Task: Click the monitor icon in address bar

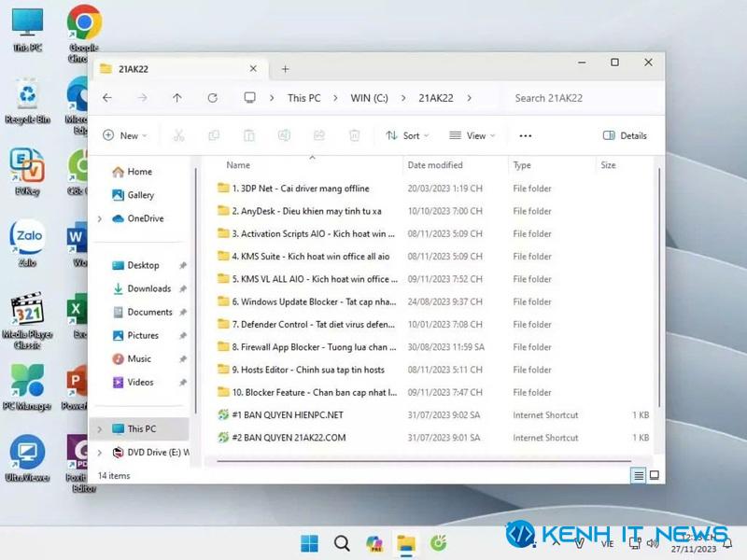Action: click(x=249, y=98)
